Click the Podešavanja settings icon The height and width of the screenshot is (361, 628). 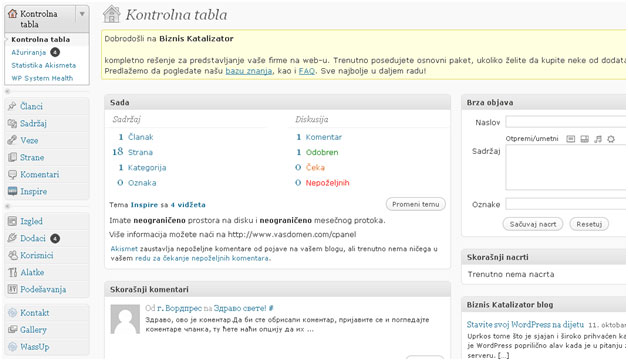[x=12, y=289]
